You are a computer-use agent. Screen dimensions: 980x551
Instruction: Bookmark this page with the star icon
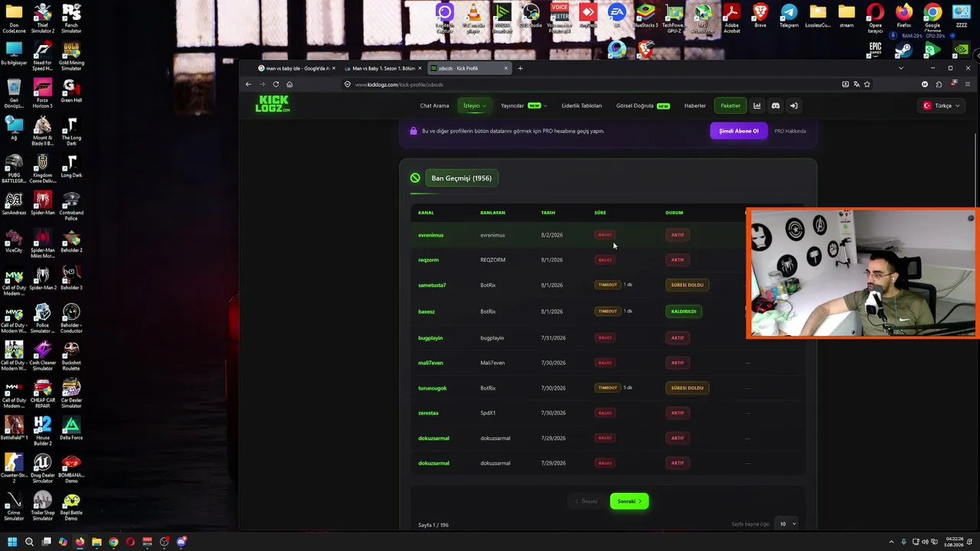[x=867, y=84]
